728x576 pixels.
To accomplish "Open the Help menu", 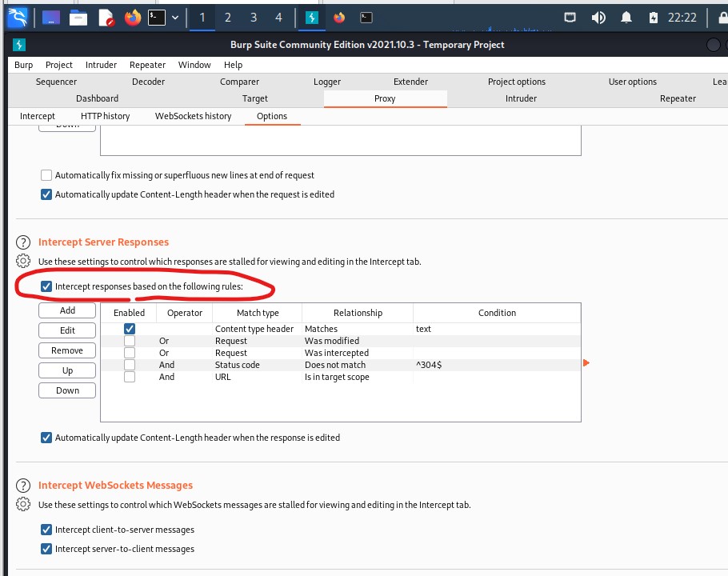I will (233, 65).
